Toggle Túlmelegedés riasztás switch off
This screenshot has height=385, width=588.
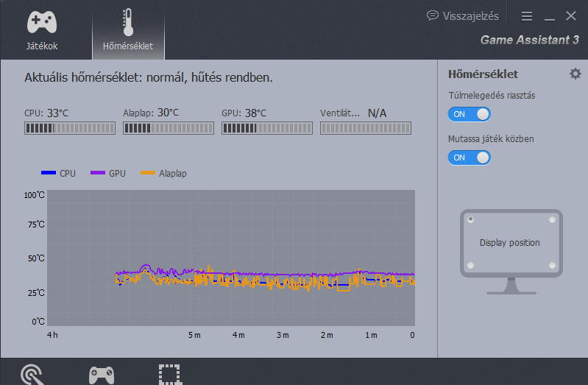[469, 114]
